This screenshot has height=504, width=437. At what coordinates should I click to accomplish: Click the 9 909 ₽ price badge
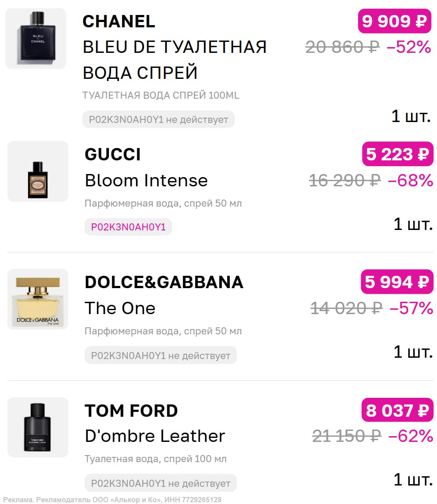click(394, 21)
